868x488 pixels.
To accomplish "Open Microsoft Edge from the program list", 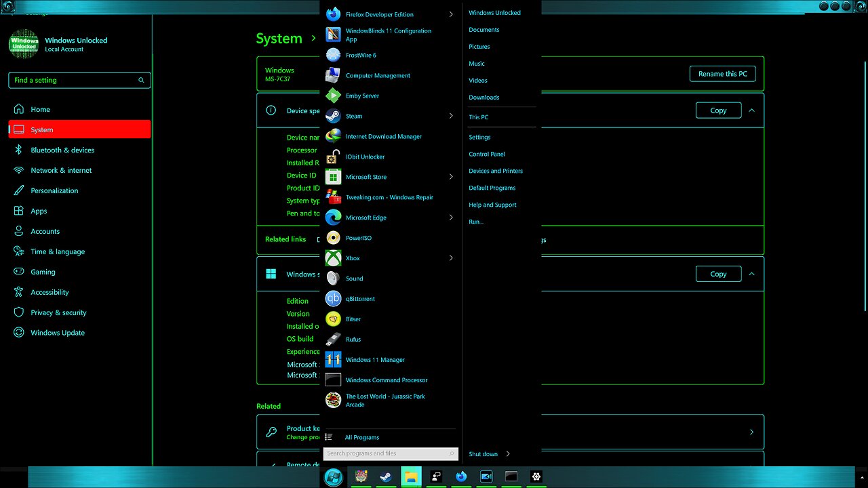I will [366, 218].
